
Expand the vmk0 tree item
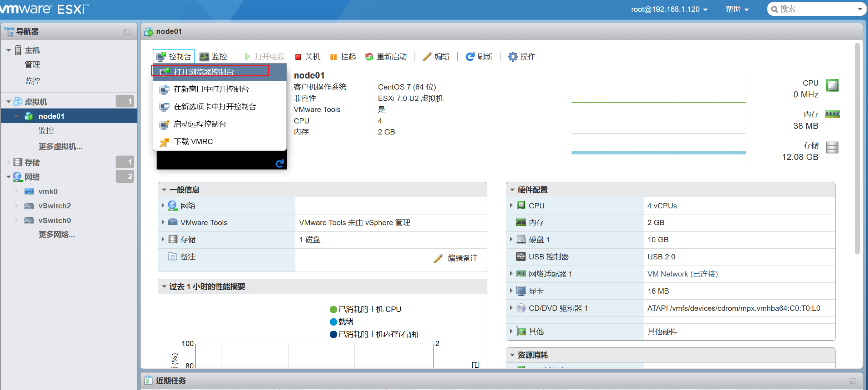(16, 191)
